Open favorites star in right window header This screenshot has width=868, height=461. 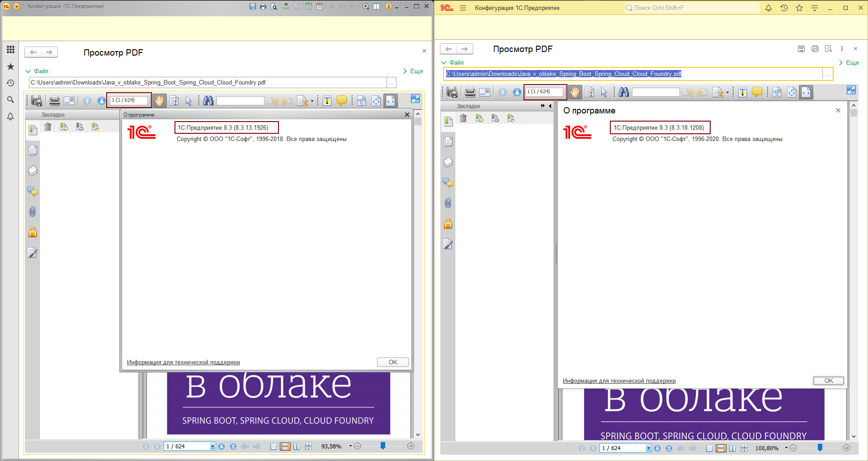[799, 8]
